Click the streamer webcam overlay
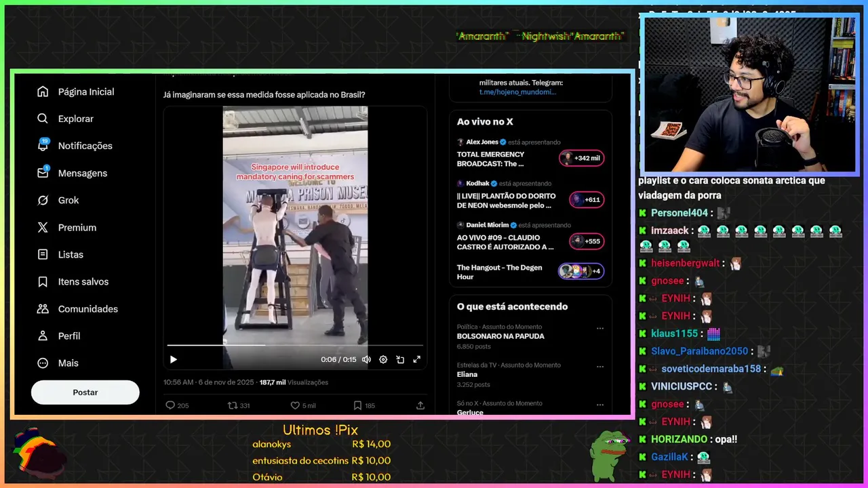This screenshot has height=488, width=868. pyautogui.click(x=750, y=94)
